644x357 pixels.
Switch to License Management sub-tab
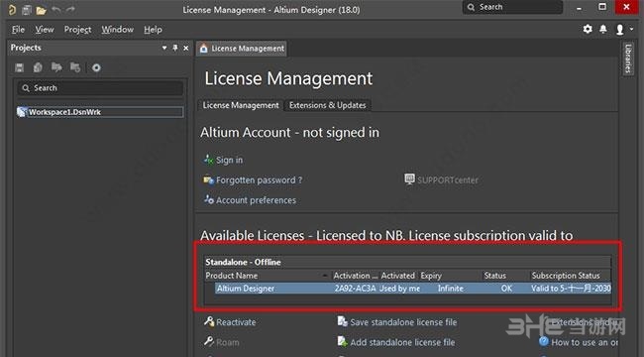click(241, 105)
